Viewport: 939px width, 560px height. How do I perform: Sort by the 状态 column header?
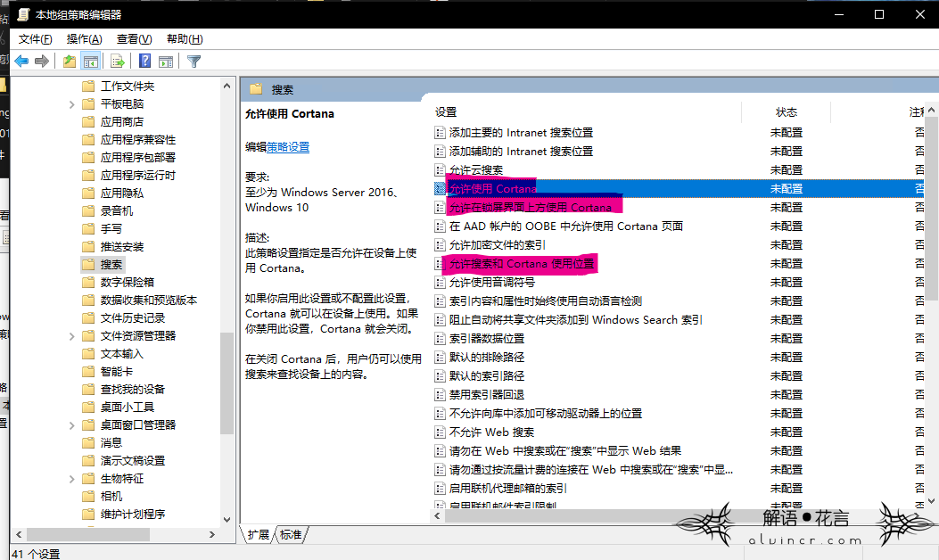click(x=787, y=112)
